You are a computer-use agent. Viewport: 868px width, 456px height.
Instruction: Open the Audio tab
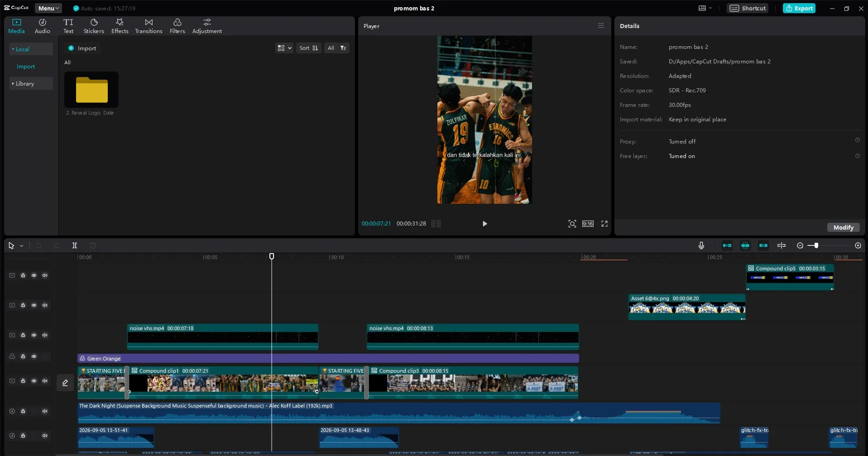pos(42,26)
